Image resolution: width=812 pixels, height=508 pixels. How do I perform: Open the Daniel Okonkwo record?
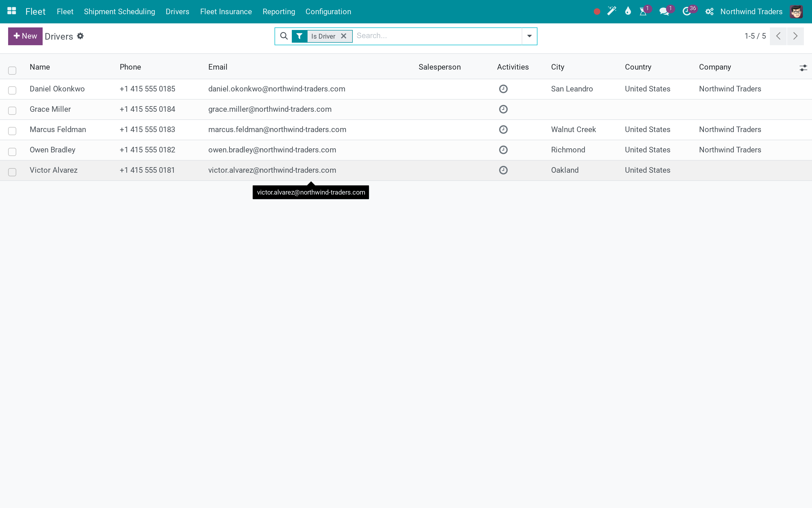(x=57, y=89)
